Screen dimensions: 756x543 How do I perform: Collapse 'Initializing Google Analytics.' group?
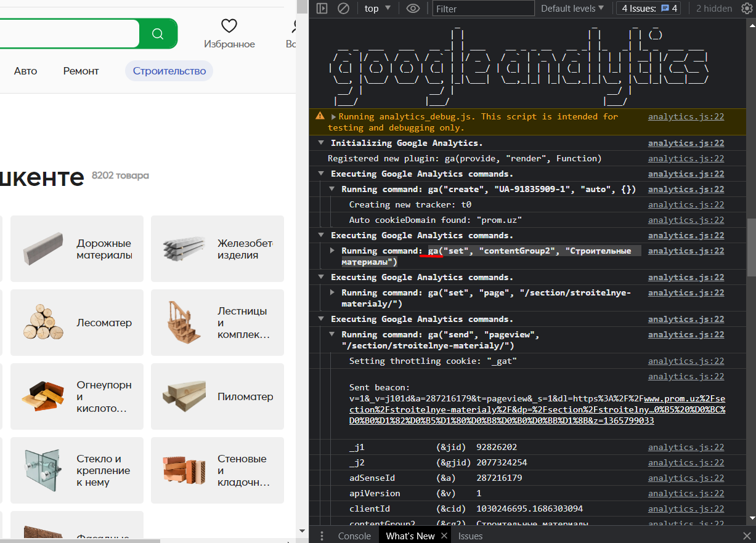click(321, 143)
